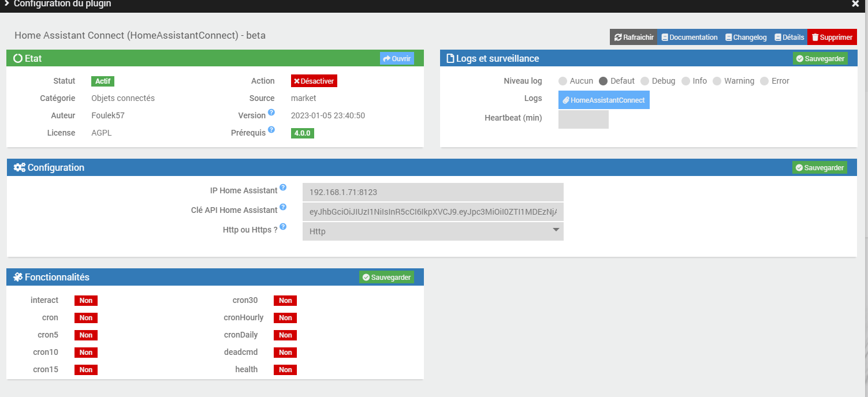Save the Configuration panel settings
Image resolution: width=868 pixels, height=397 pixels.
[x=820, y=167]
